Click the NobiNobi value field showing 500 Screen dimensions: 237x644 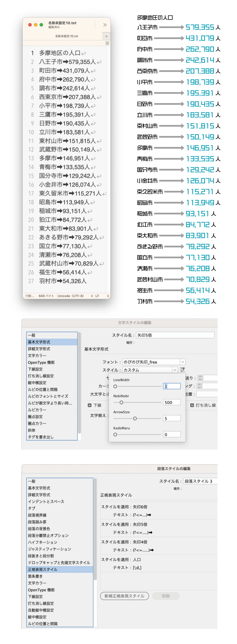[172, 402]
